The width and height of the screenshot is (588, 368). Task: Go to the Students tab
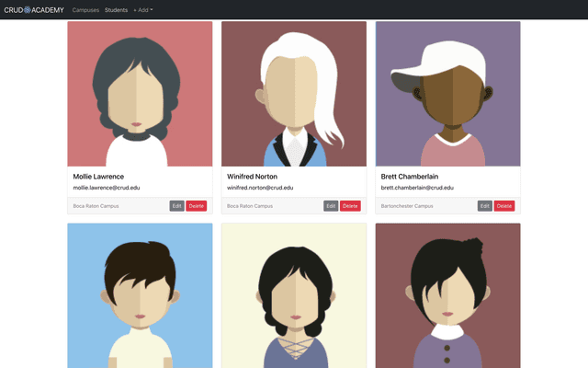[116, 9]
